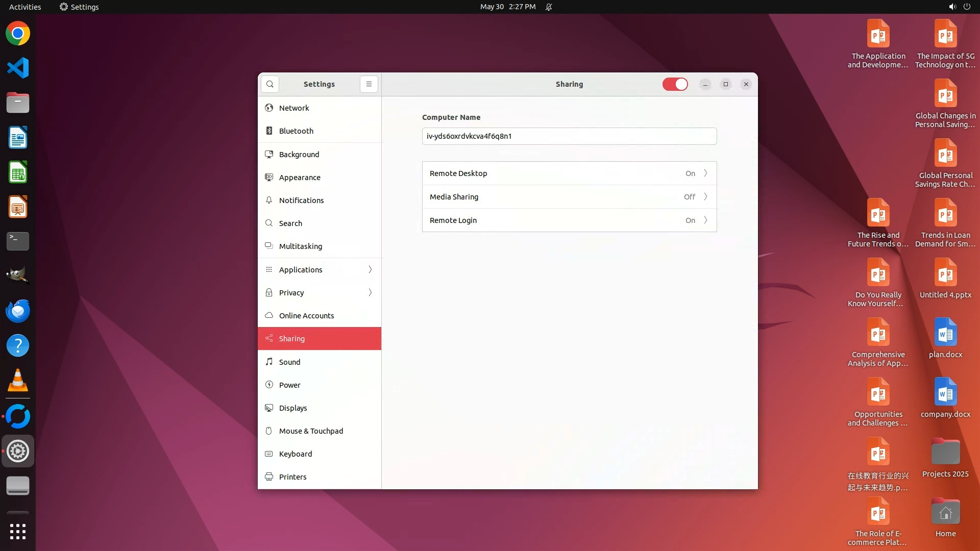The height and width of the screenshot is (551, 980).
Task: Open the Media Sharing Off setting row
Action: [x=569, y=197]
